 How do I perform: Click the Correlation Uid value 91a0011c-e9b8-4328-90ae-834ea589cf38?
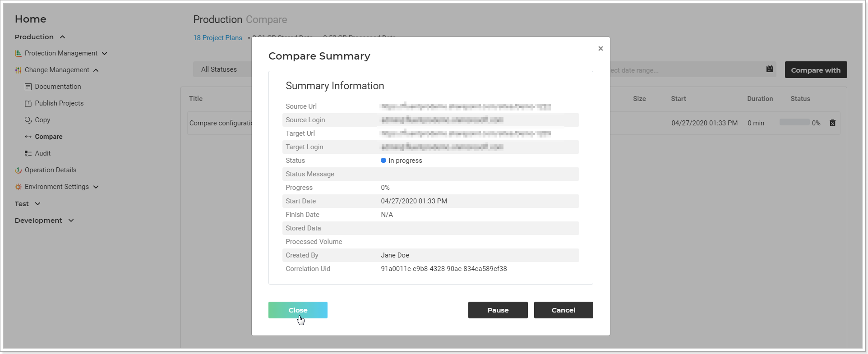444,269
